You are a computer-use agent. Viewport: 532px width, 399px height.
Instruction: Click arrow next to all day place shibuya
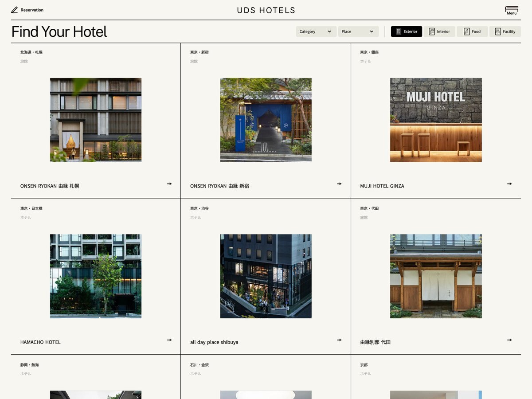339,340
